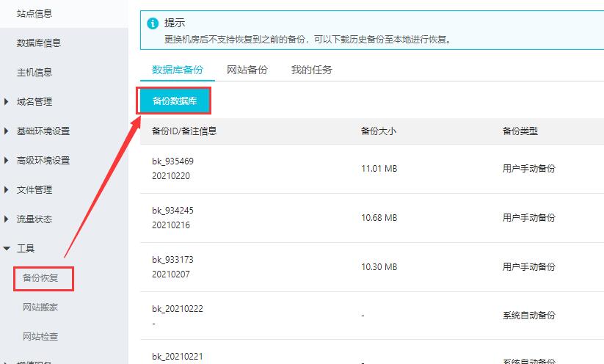Switch to the 数据库备份 tab

point(177,70)
